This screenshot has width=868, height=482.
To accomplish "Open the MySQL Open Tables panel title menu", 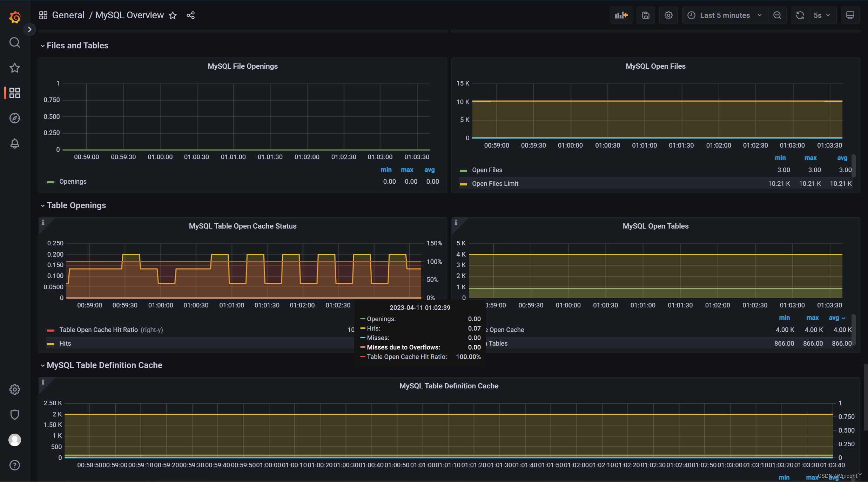I will click(655, 226).
